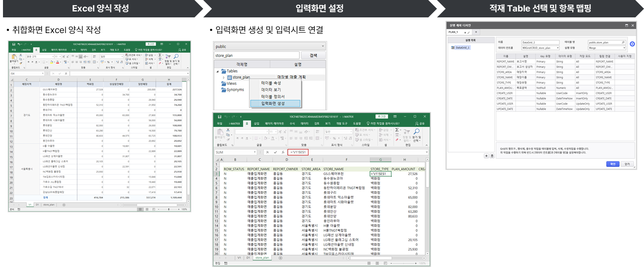
Task: Expand the store_plan table node
Action: click(x=224, y=78)
